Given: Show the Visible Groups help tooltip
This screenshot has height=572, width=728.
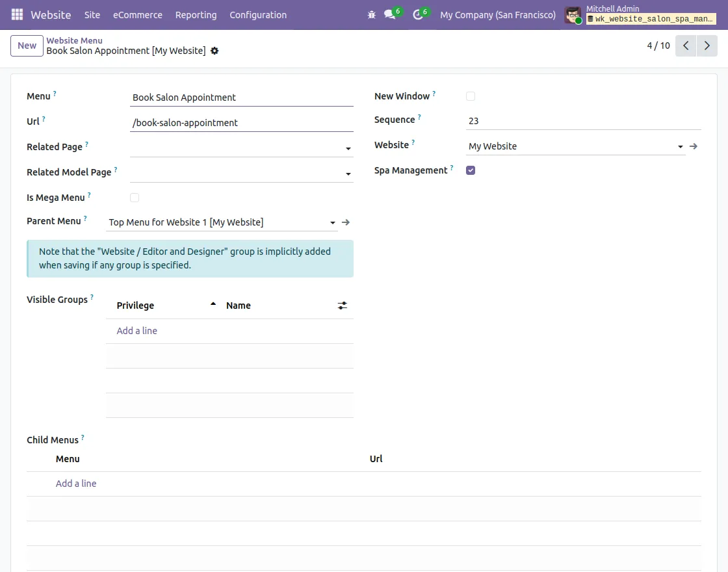Looking at the screenshot, I should click(92, 297).
